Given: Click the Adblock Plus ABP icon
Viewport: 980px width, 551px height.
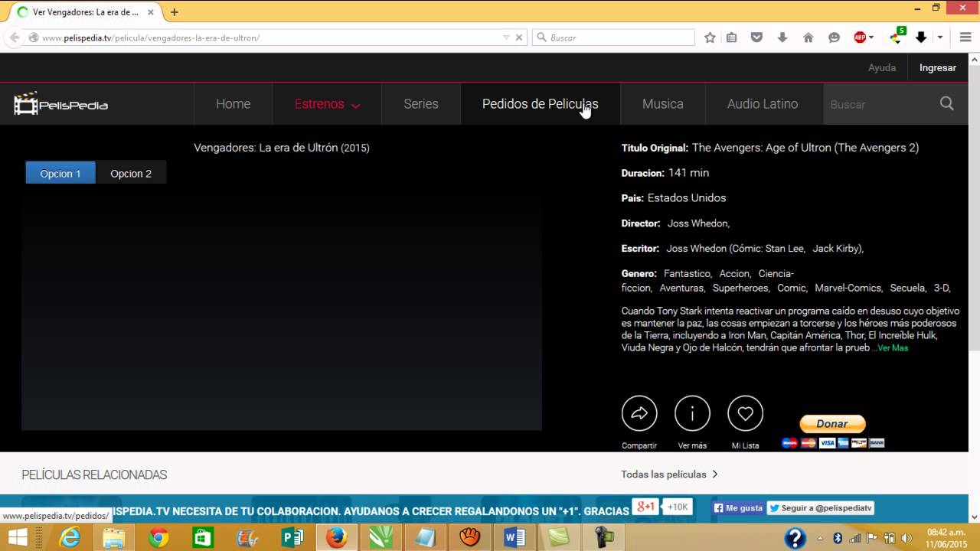Looking at the screenshot, I should (x=861, y=37).
